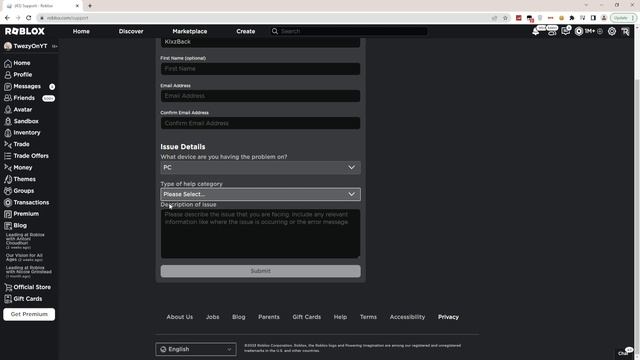The image size is (640, 360).
Task: Click the browser back arrow
Action: click(7, 18)
